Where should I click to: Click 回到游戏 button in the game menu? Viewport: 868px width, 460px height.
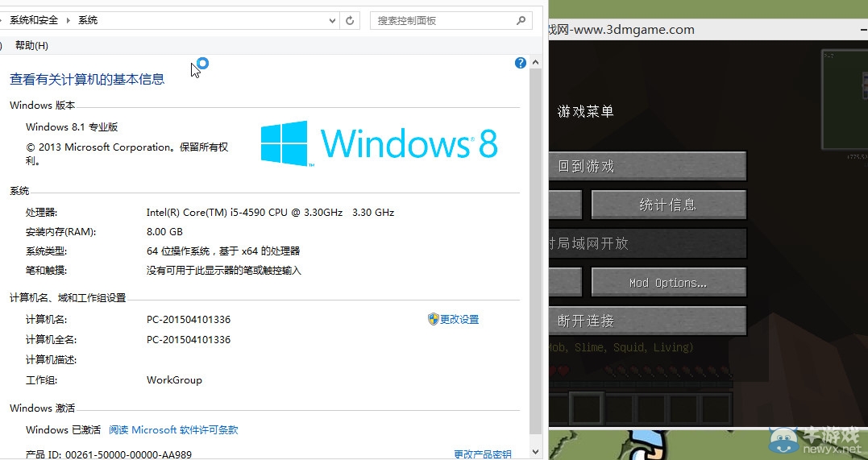pos(648,166)
